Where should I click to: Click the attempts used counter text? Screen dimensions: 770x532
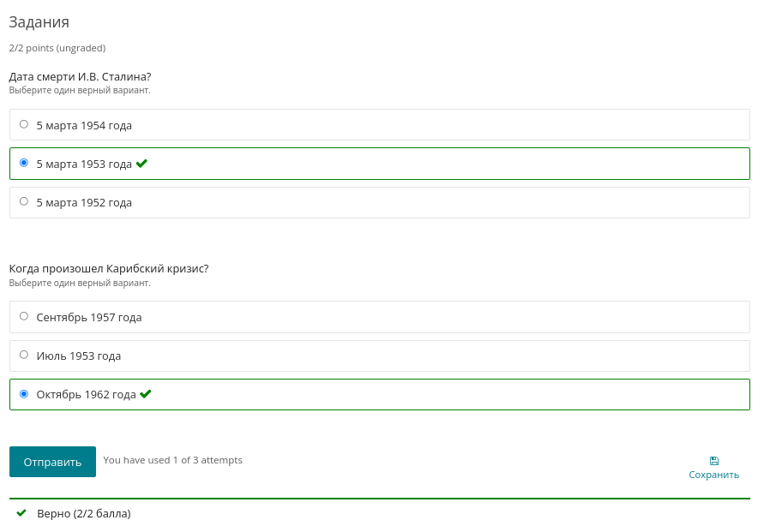coord(172,460)
